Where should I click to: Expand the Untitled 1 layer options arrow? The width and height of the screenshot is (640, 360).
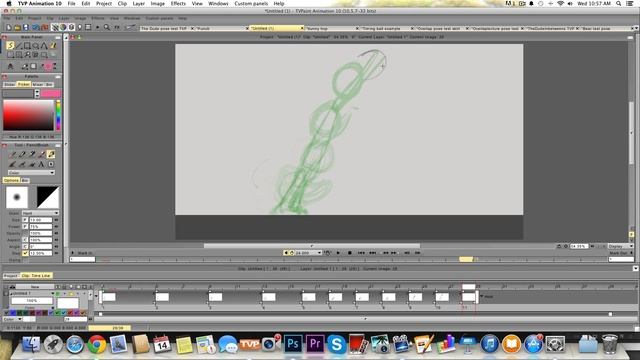pyautogui.click(x=53, y=293)
